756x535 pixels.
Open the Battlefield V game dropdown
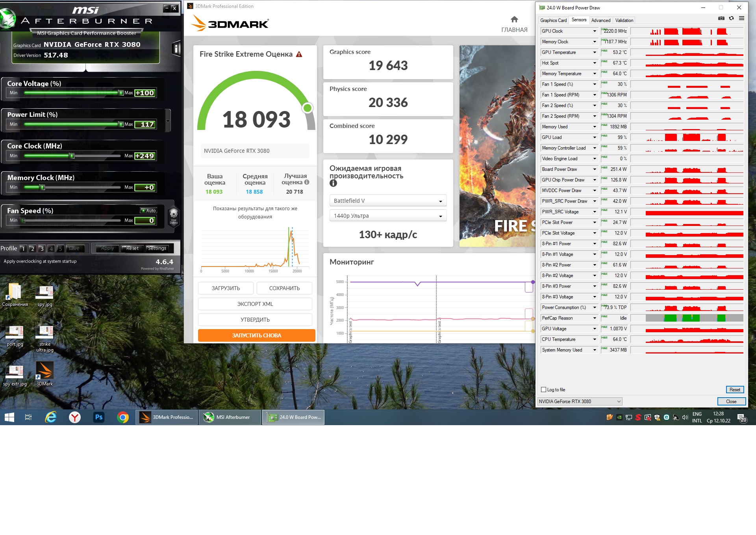(x=387, y=201)
